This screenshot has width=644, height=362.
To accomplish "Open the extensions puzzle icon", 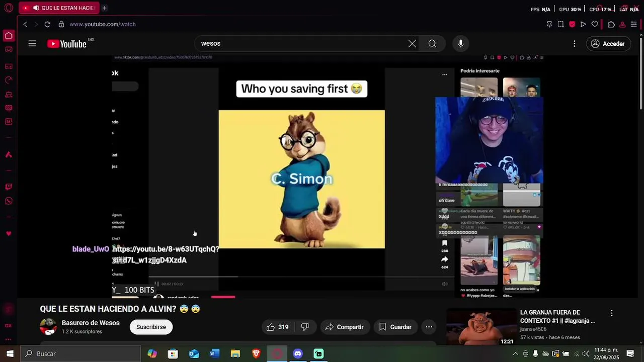I will click(x=611, y=24).
